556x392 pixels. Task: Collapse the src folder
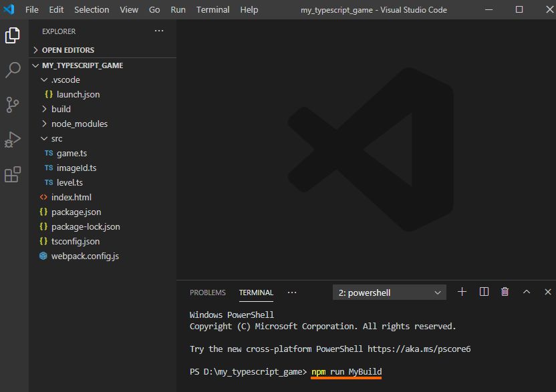pyautogui.click(x=56, y=138)
